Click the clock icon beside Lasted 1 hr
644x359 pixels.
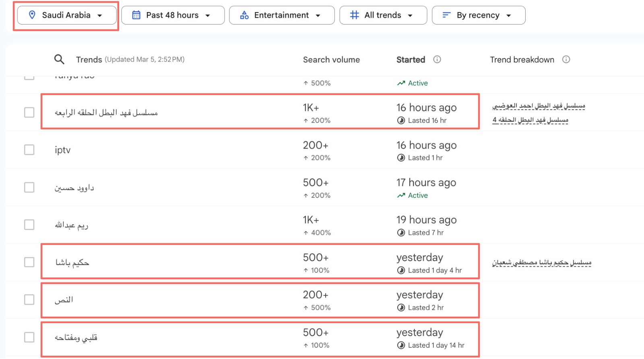pyautogui.click(x=401, y=158)
